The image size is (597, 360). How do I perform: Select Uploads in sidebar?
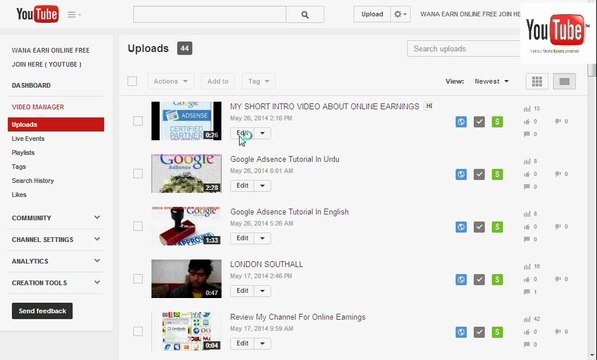[56, 124]
